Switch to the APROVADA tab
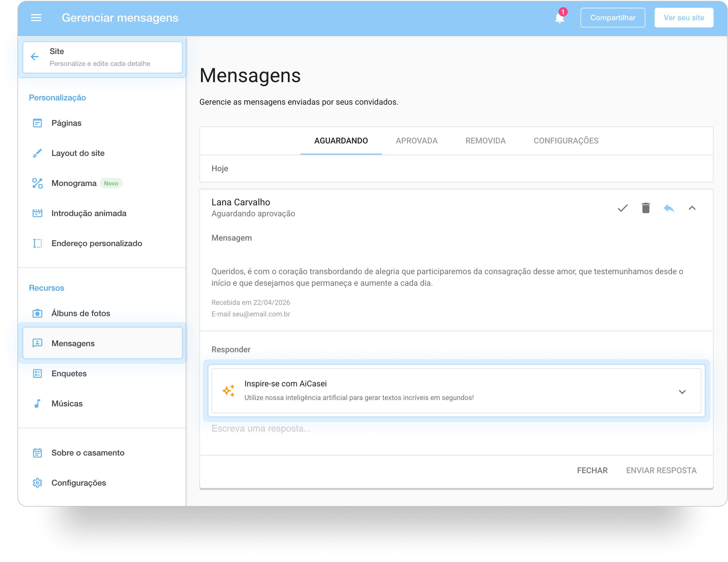728x562 pixels. coord(417,141)
